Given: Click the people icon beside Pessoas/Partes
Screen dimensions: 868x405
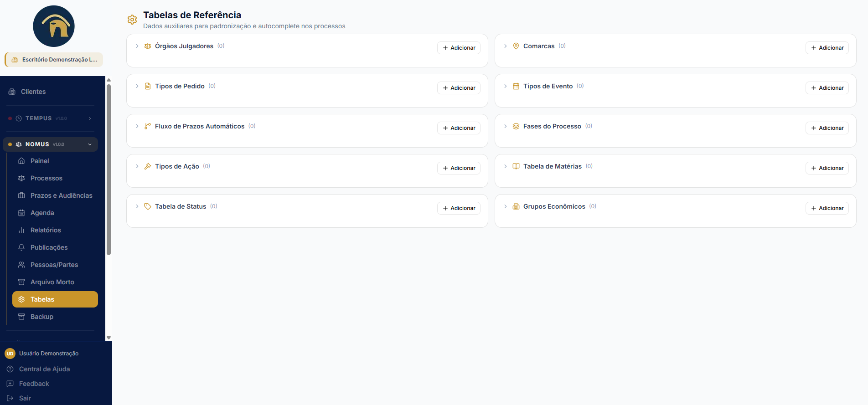Looking at the screenshot, I should (21, 265).
